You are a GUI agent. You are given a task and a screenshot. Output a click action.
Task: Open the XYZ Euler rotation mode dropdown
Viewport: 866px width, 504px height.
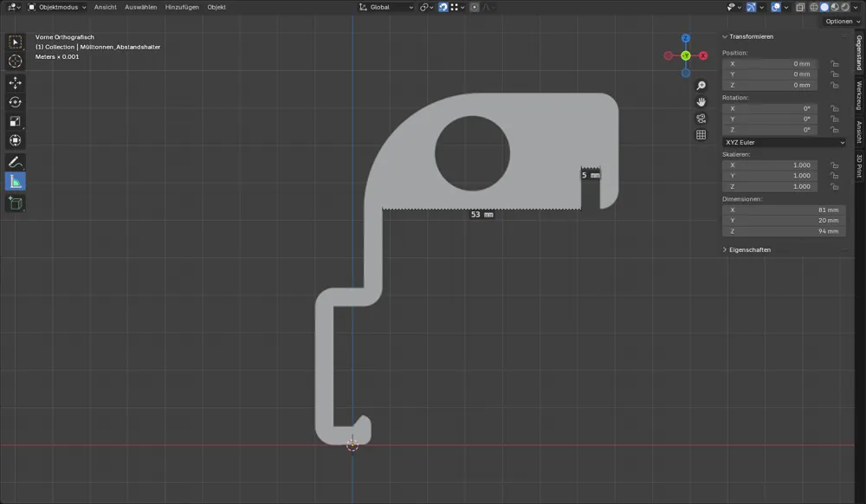coord(784,142)
